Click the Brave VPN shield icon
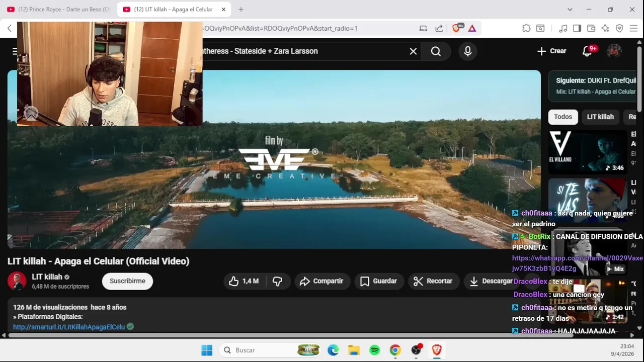Screen dimensions: 644x362 [619, 28]
